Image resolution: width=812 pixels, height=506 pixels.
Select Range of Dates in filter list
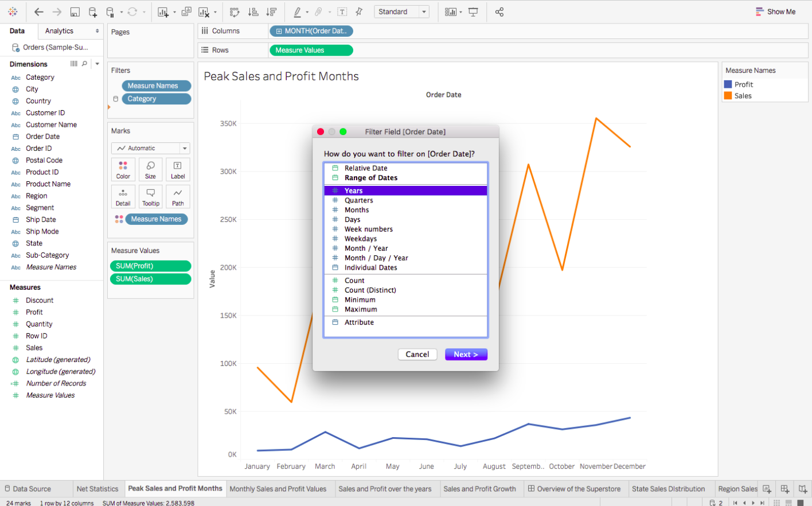coord(406,178)
